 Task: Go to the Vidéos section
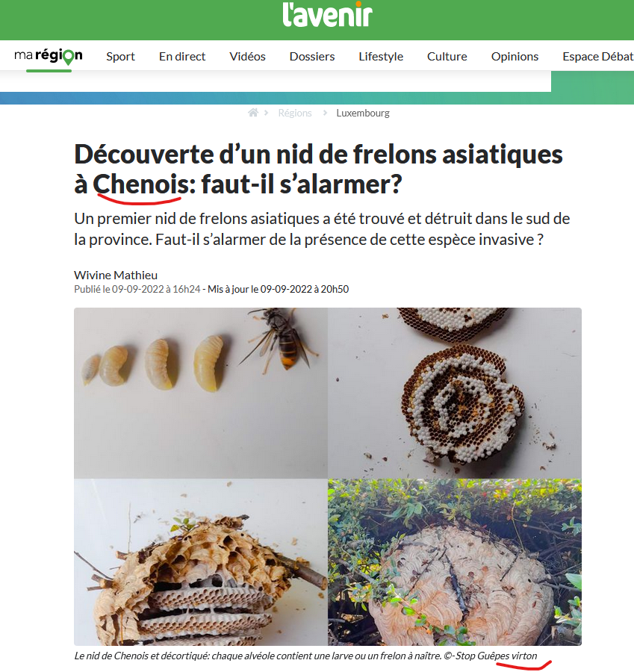247,57
